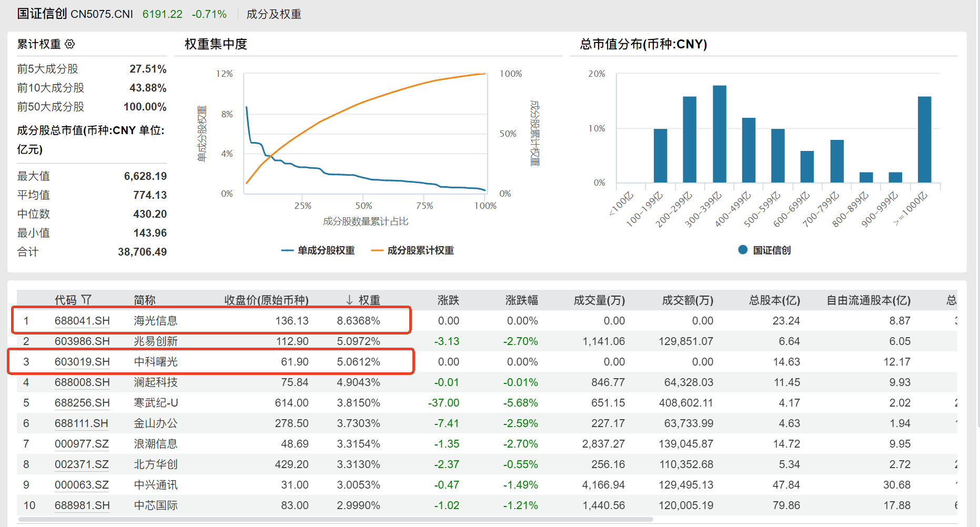This screenshot has width=980, height=527.
Task: Select the 200-299亿 market cap bar
Action: coord(690,139)
